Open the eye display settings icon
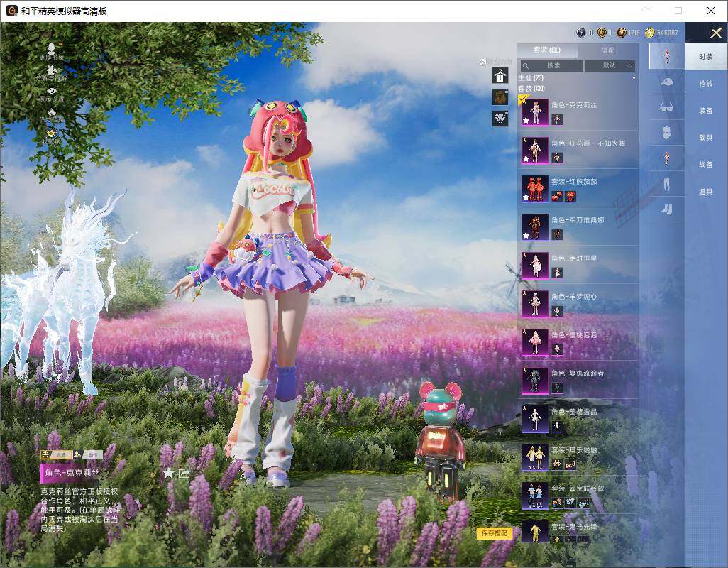 pos(52,91)
